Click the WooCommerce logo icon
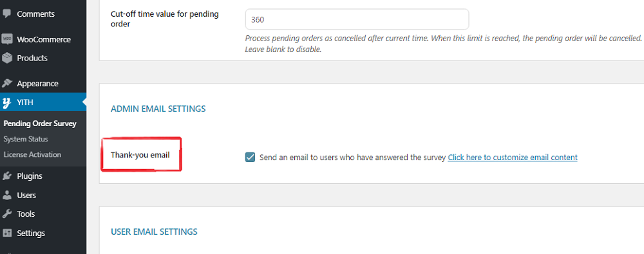 [6, 39]
